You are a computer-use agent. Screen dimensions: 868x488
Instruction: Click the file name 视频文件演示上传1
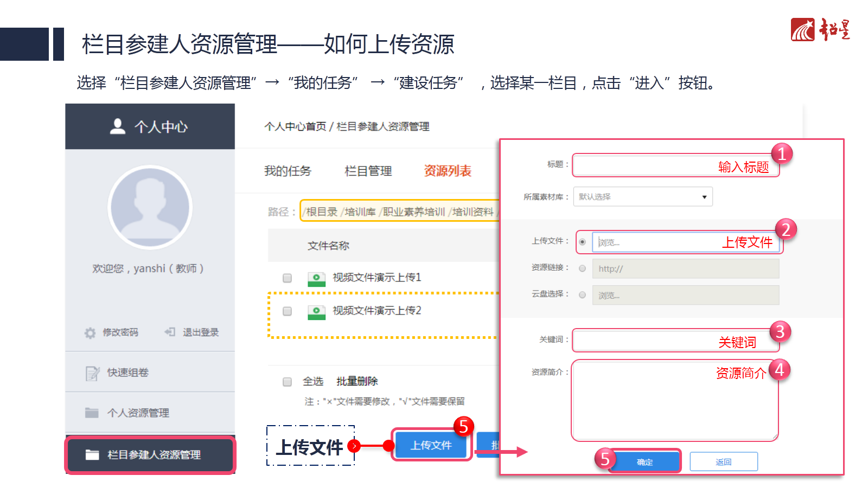point(376,278)
